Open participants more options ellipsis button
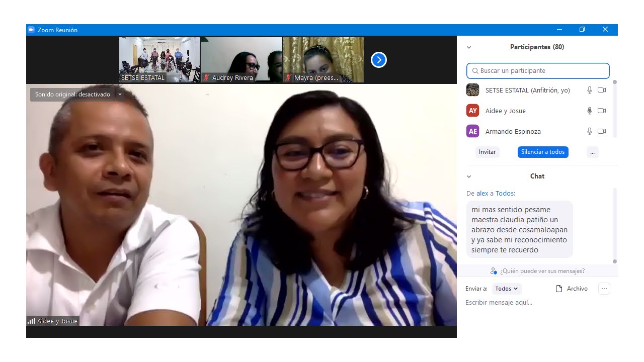The height and width of the screenshot is (362, 644). (592, 152)
